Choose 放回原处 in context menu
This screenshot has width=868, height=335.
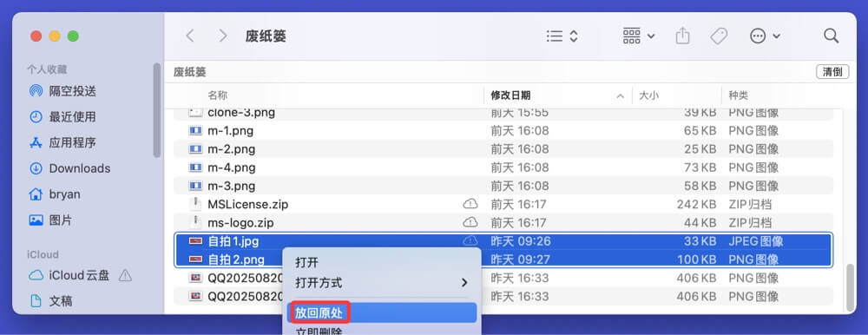pyautogui.click(x=381, y=313)
